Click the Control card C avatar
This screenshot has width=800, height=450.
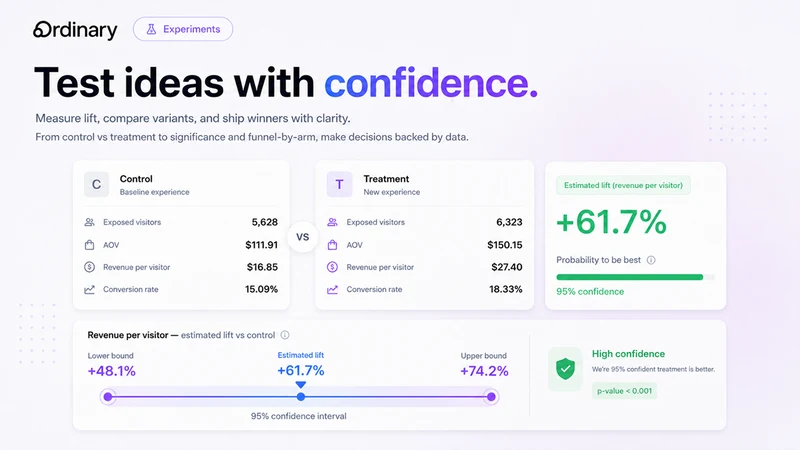click(96, 184)
